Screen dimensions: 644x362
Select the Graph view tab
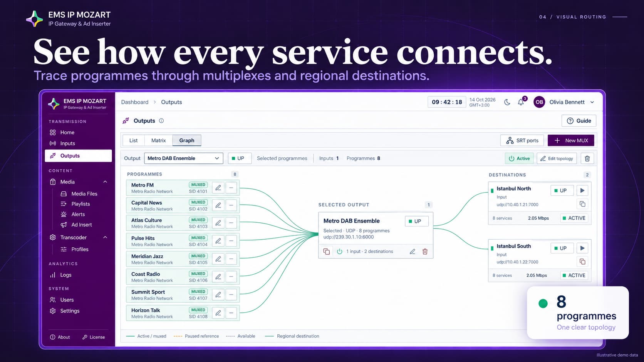point(187,140)
